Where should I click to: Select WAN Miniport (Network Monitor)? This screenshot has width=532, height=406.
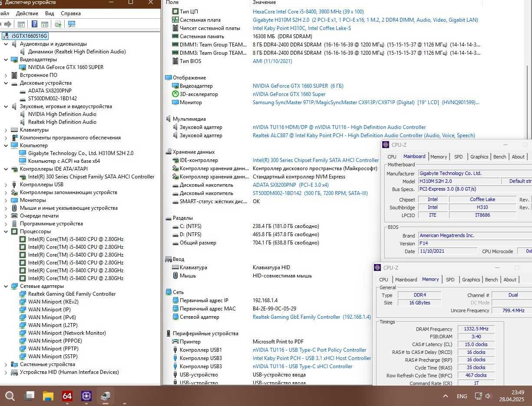[67, 333]
